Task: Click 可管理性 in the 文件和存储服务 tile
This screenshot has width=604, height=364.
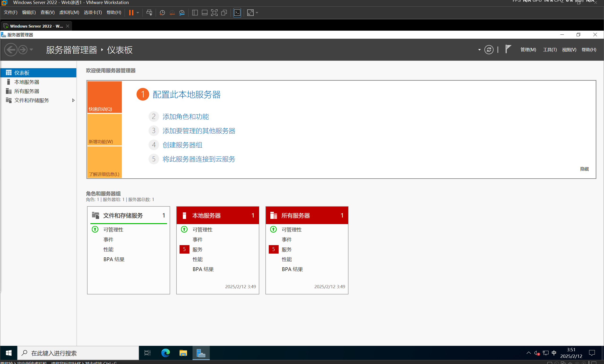Action: 113,230
